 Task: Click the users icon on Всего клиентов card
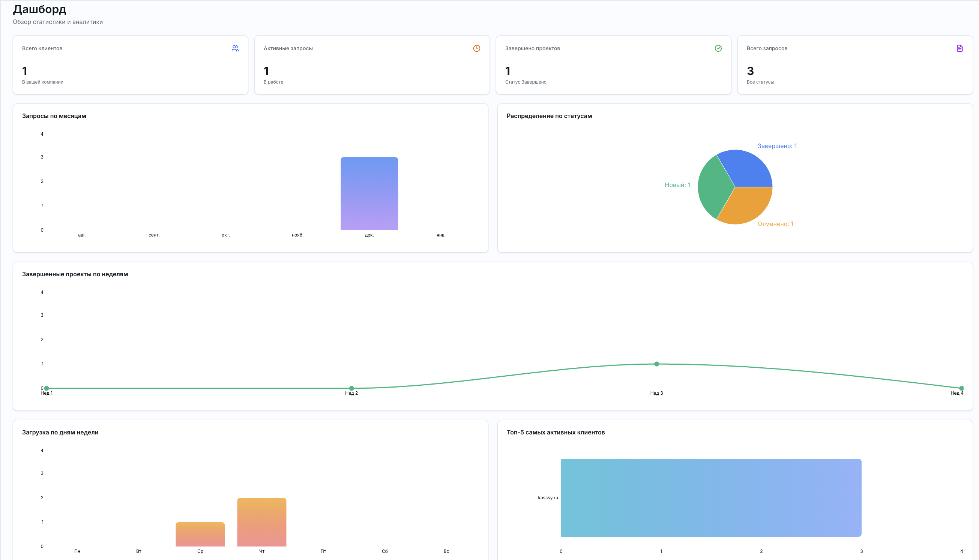pos(235,48)
